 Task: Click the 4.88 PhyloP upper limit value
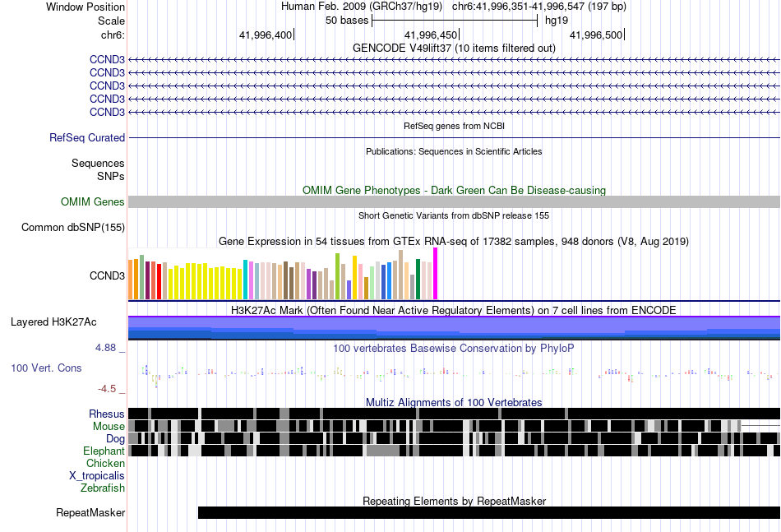click(105, 348)
